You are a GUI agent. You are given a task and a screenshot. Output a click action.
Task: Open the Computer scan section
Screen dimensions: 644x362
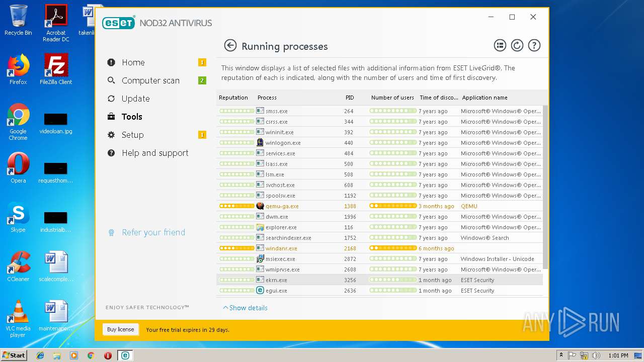[150, 80]
